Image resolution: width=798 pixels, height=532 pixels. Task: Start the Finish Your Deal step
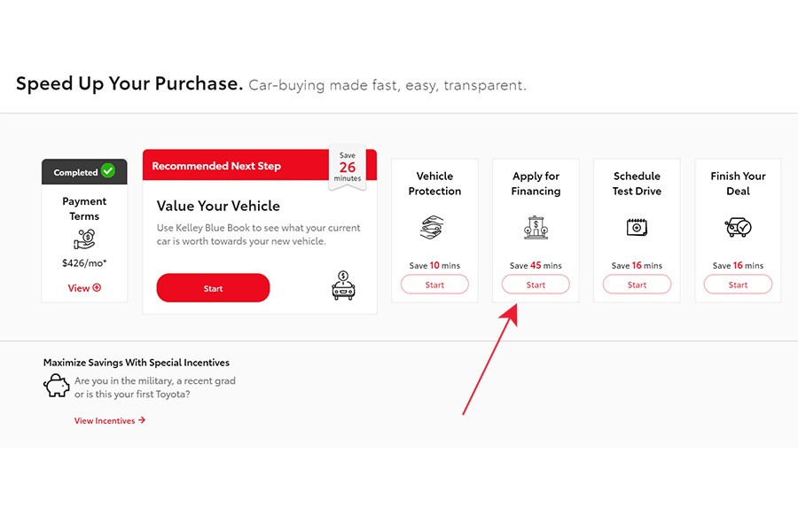tap(738, 285)
